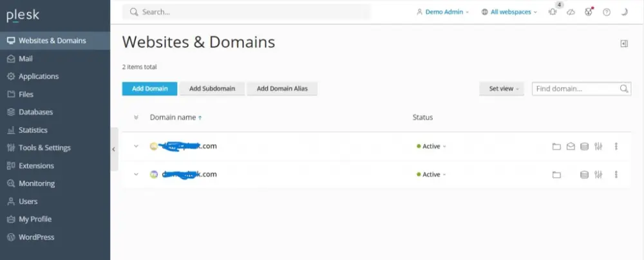
Task: Click the Status column header
Action: click(422, 118)
